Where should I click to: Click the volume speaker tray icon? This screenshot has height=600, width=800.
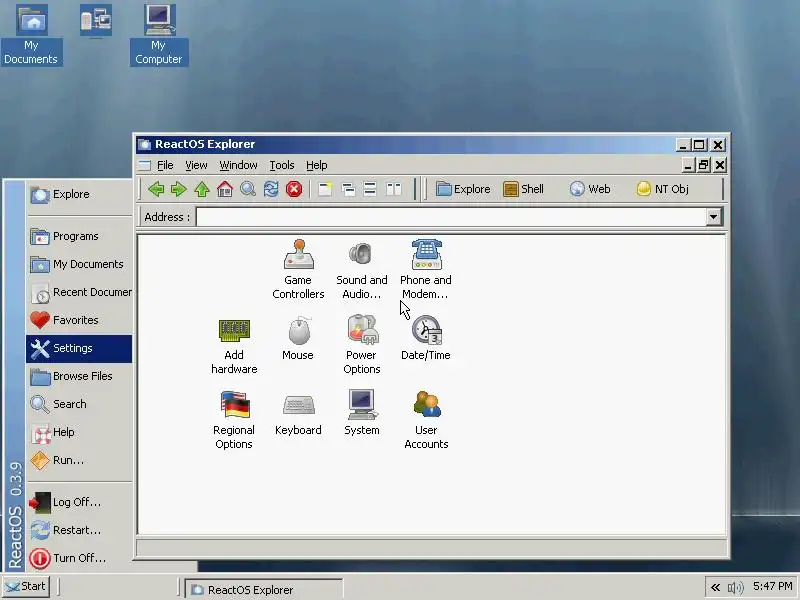(x=735, y=587)
